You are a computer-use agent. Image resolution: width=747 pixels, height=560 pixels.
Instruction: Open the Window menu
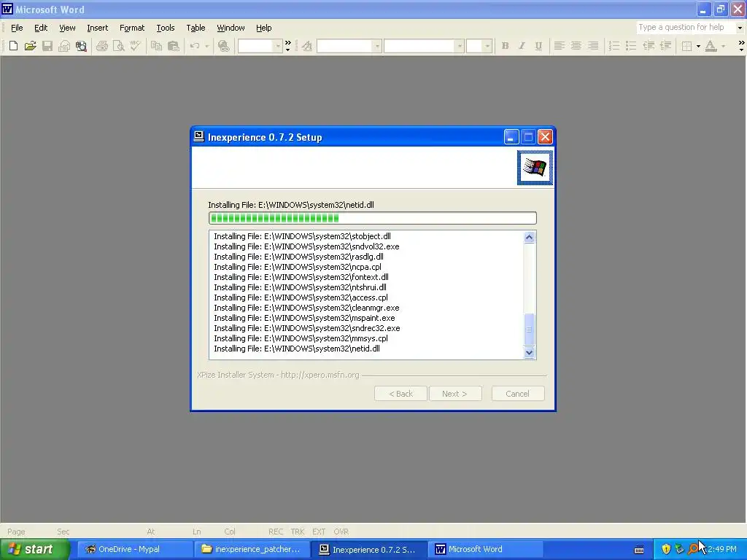[231, 28]
